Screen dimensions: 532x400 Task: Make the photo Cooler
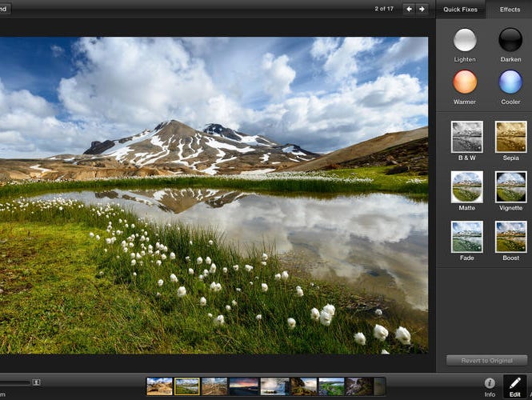[510, 82]
